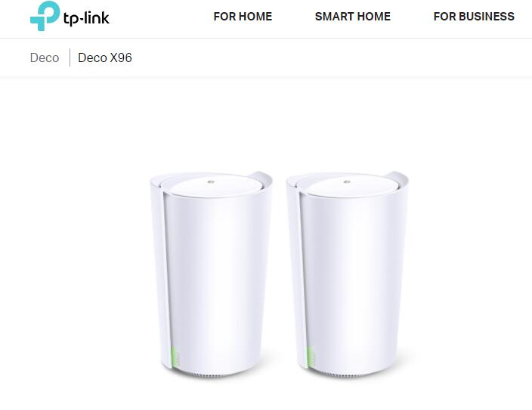The width and height of the screenshot is (532, 410).
Task: Click green LED strip on right Deco unit
Action: coord(309,356)
